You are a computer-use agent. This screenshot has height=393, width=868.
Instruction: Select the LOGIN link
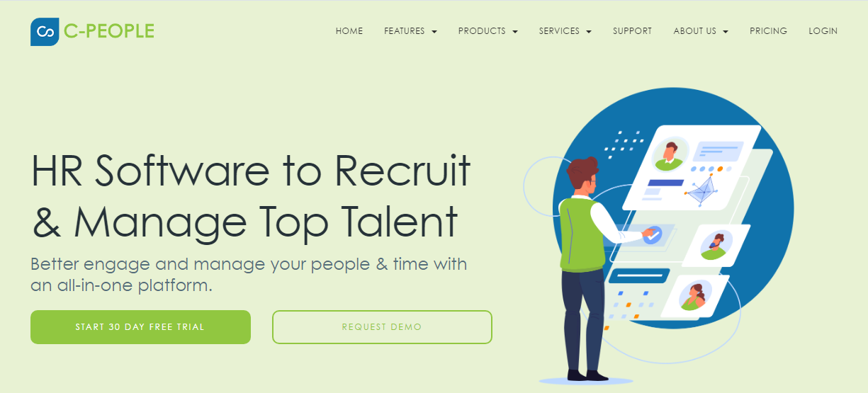(x=823, y=31)
